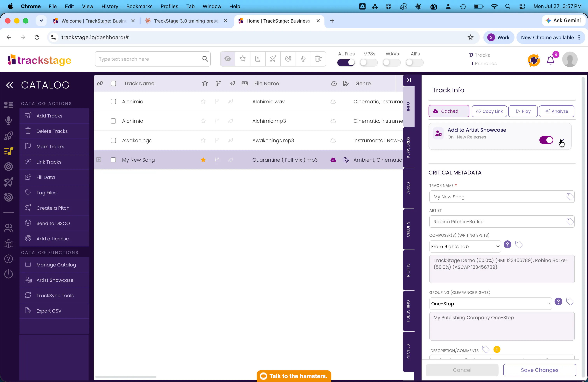588x382 pixels.
Task: Click the horizontal scrollbar under the track table
Action: 125,377
